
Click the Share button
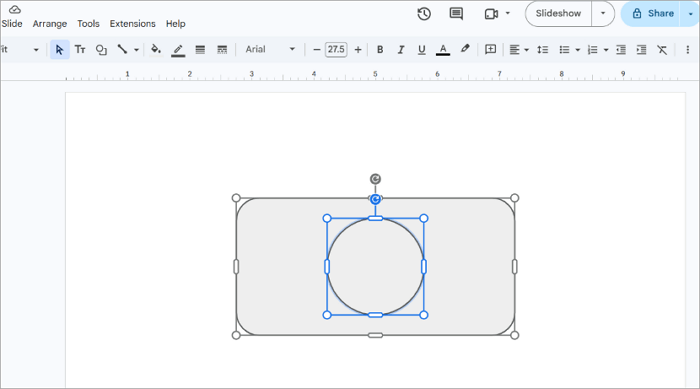pyautogui.click(x=653, y=13)
